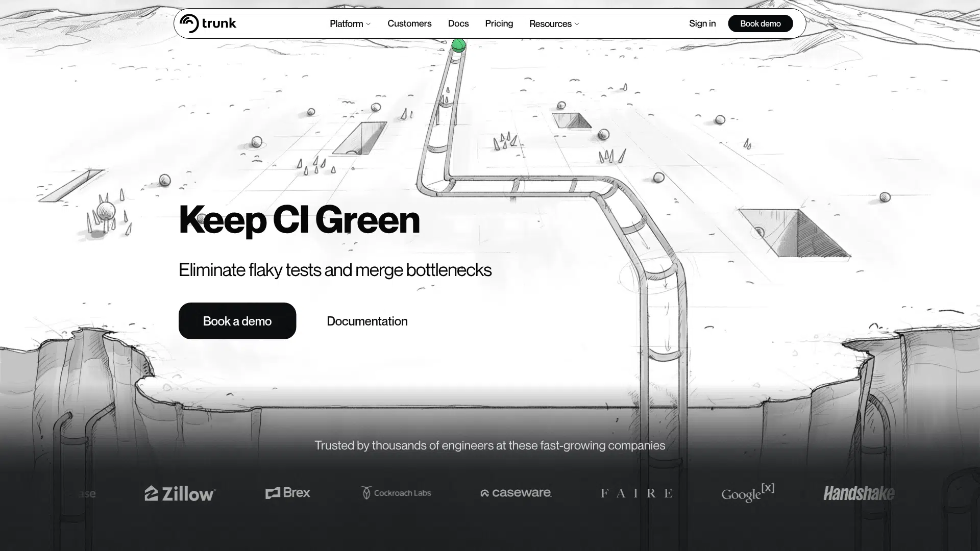Click the Book a demo hero button
Viewport: 980px width, 551px height.
[237, 321]
